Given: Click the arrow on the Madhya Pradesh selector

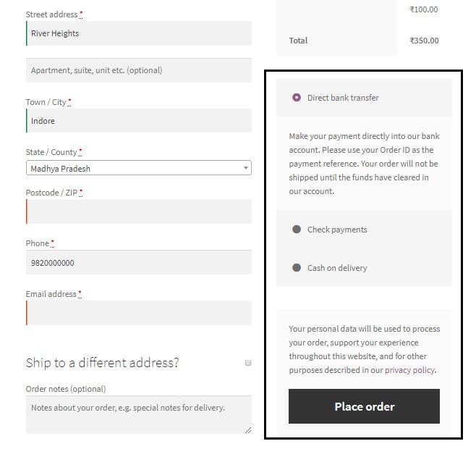Looking at the screenshot, I should coord(247,168).
